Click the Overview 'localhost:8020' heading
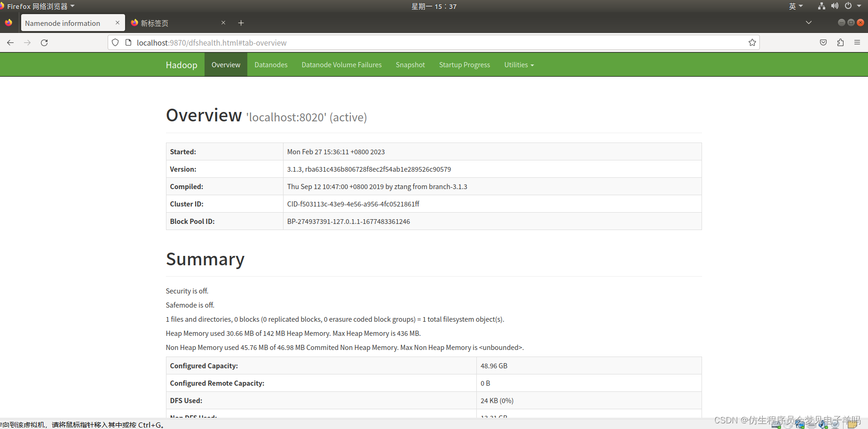Viewport: 868px width, 429px height. 266,116
